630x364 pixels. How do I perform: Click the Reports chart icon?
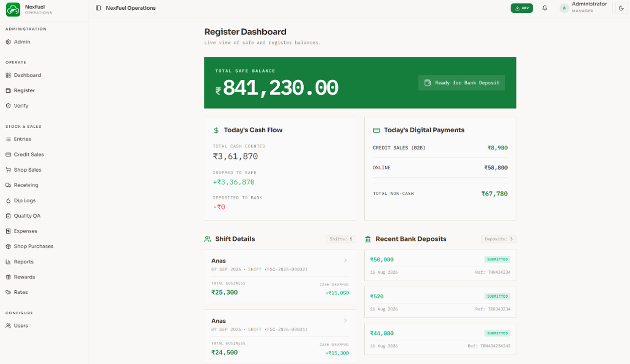click(8, 262)
